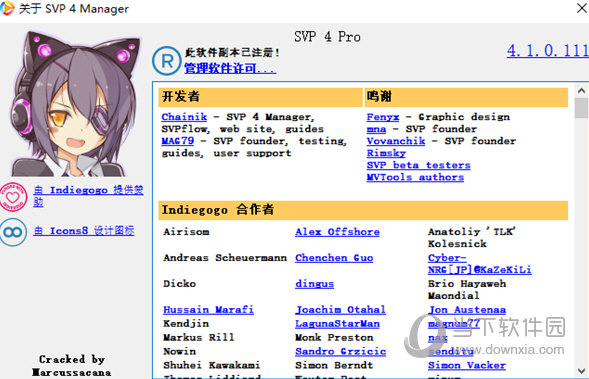Open the Alex Offshore link

click(337, 232)
